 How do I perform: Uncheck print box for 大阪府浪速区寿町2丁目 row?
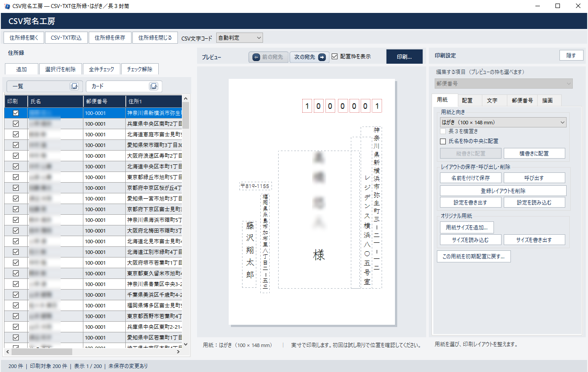(x=16, y=156)
